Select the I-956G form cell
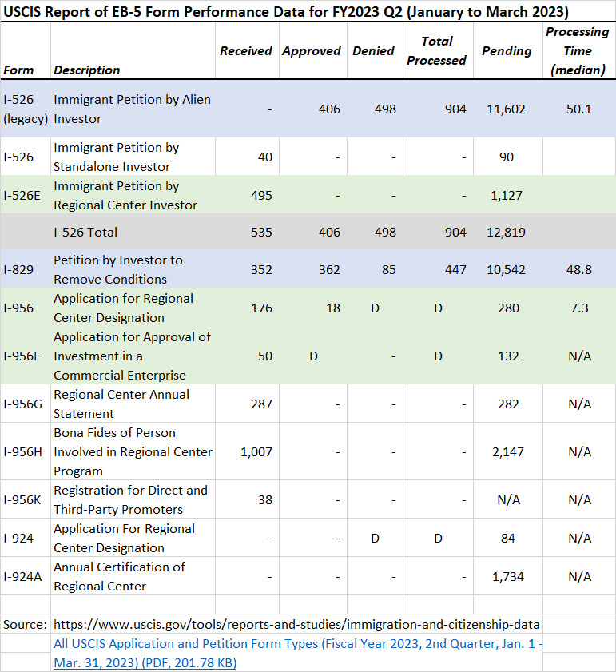 click(x=19, y=404)
